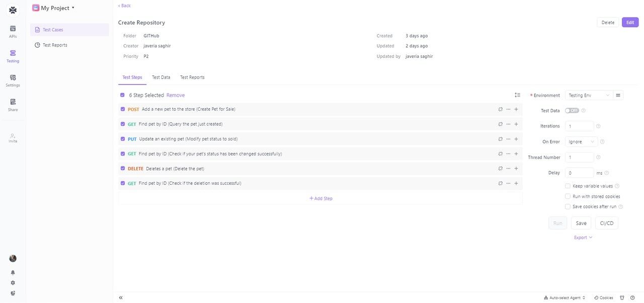Viewport: 644px width, 303px height.
Task: Switch to the Test Data tab
Action: [161, 78]
